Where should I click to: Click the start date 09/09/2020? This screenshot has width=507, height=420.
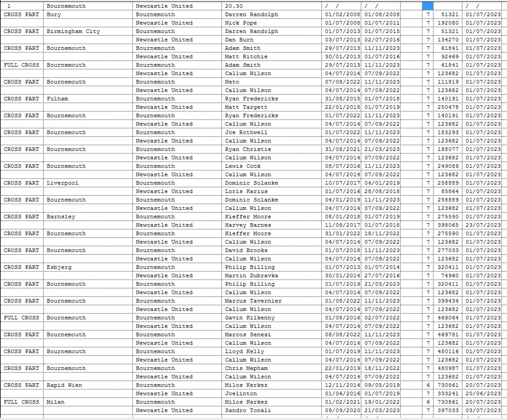pyautogui.click(x=341, y=411)
